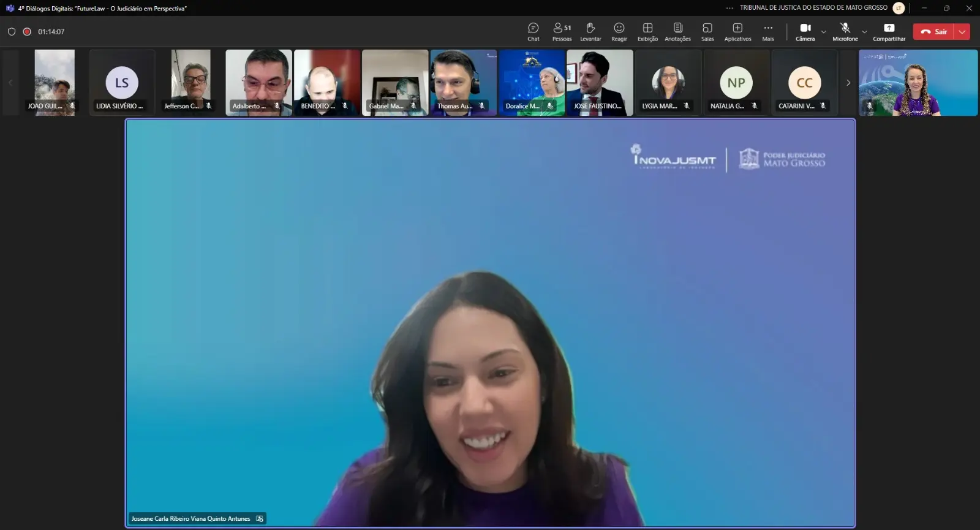Select Thomas Au... participant video thumbnail
Screen dimensions: 980x530
(x=463, y=83)
